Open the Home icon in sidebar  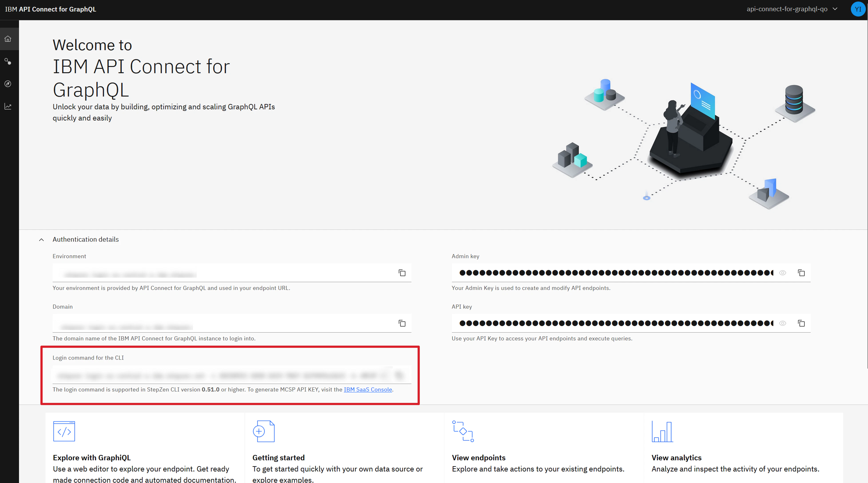coord(8,39)
